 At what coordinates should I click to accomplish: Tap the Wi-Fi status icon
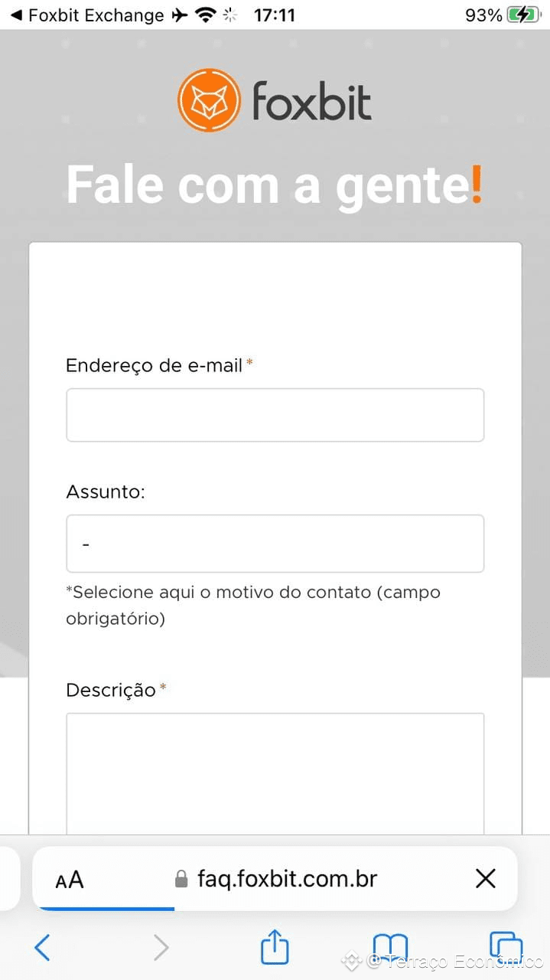tap(205, 15)
